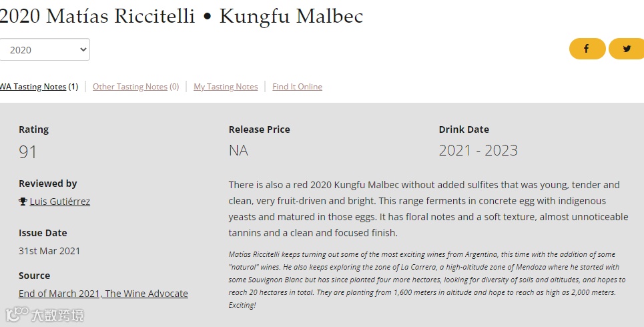Click the trophy icon beside Luis Gutiérrez
This screenshot has width=644, height=327.
pos(23,202)
